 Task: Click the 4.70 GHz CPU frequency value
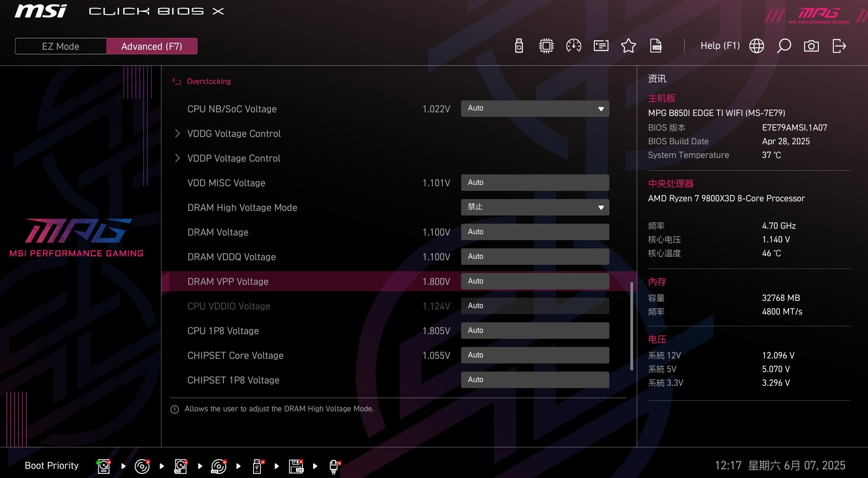779,226
